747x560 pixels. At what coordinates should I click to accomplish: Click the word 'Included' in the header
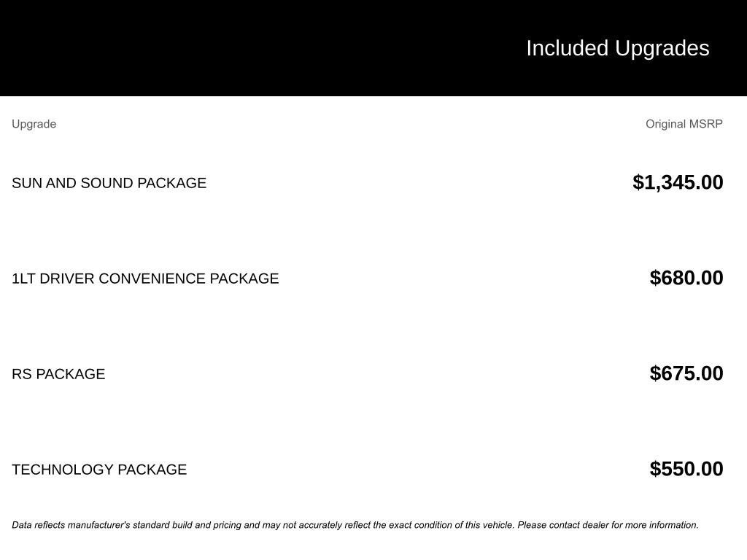[567, 48]
